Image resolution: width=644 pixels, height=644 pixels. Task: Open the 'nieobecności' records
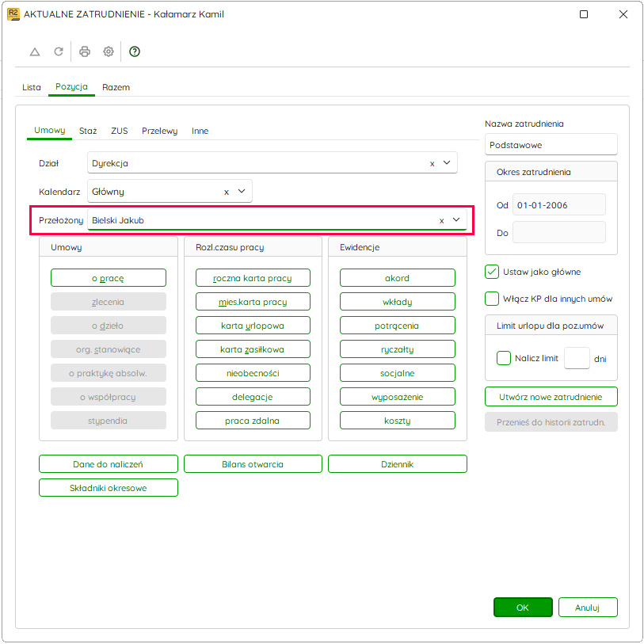pos(253,373)
